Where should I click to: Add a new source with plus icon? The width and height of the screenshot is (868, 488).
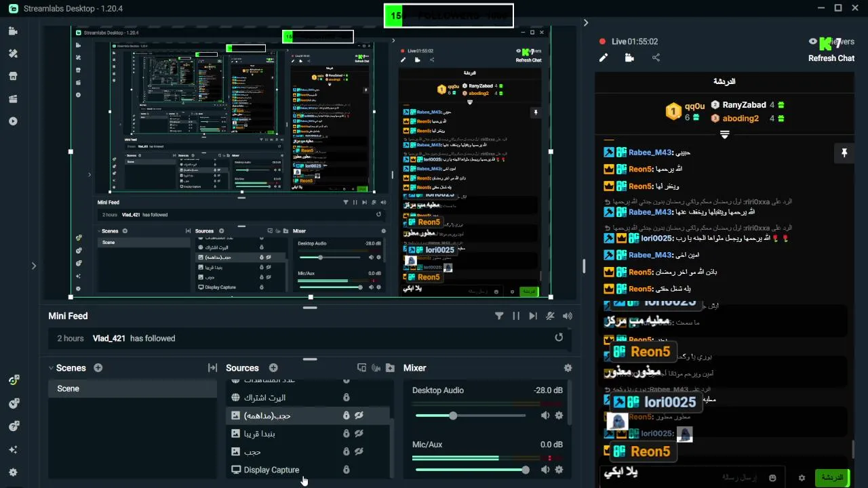coord(273,368)
